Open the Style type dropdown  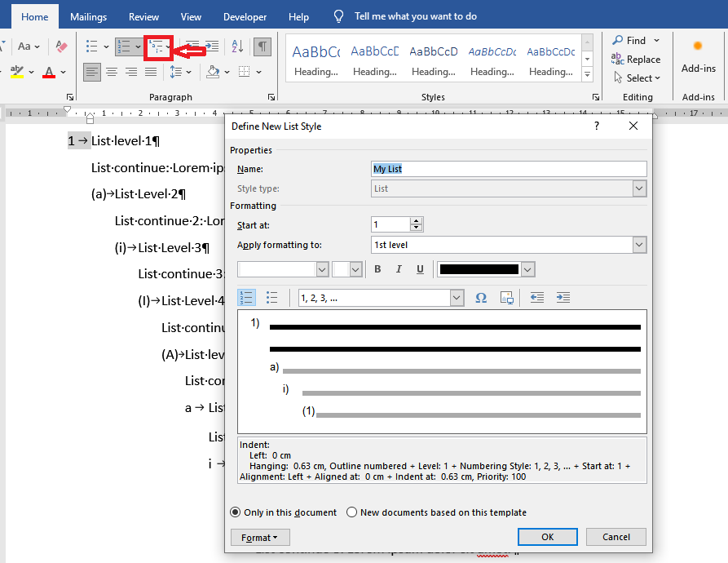coord(639,188)
